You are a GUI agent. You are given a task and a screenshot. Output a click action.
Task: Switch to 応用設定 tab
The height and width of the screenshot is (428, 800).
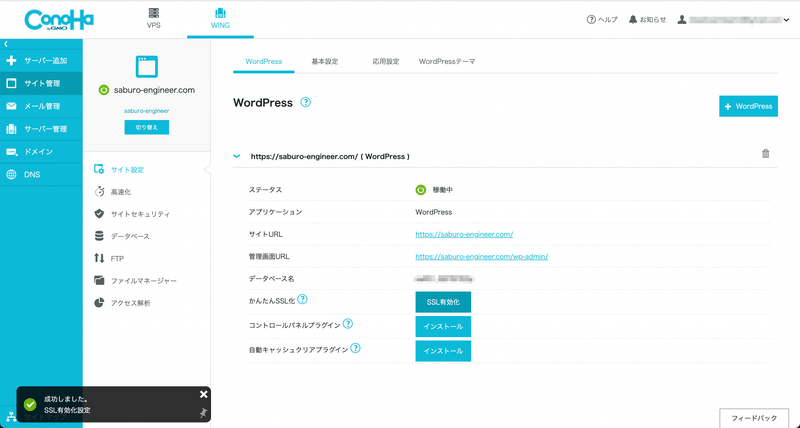tap(386, 62)
